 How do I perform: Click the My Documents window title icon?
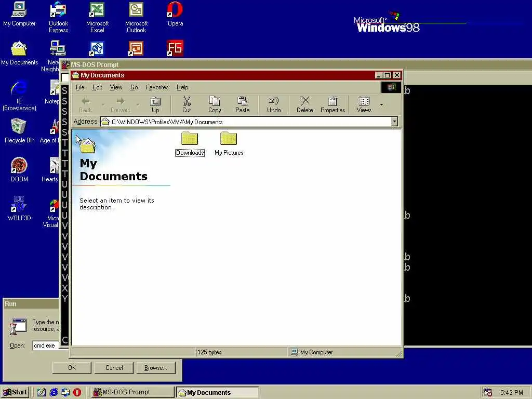(76, 75)
